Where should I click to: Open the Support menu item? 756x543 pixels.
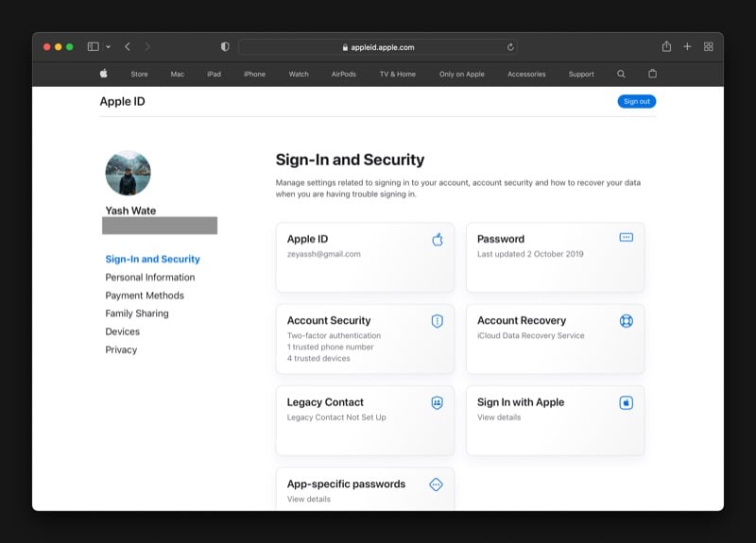click(x=581, y=75)
